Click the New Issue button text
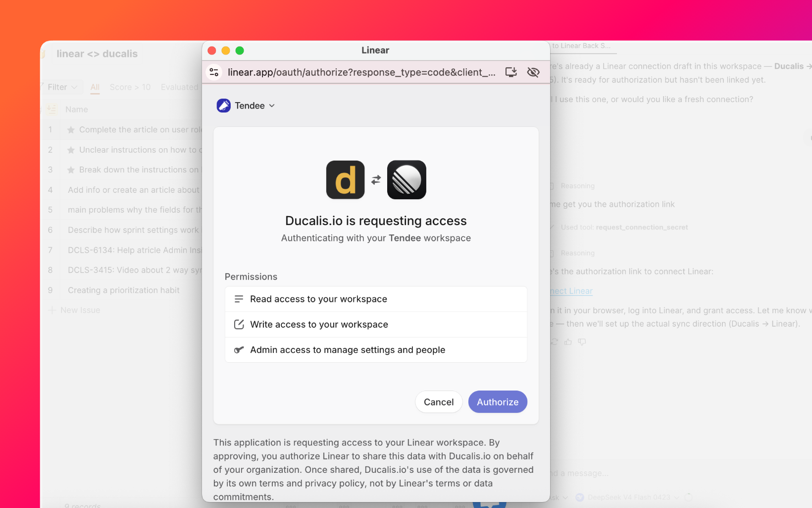This screenshot has width=812, height=508. coord(80,310)
